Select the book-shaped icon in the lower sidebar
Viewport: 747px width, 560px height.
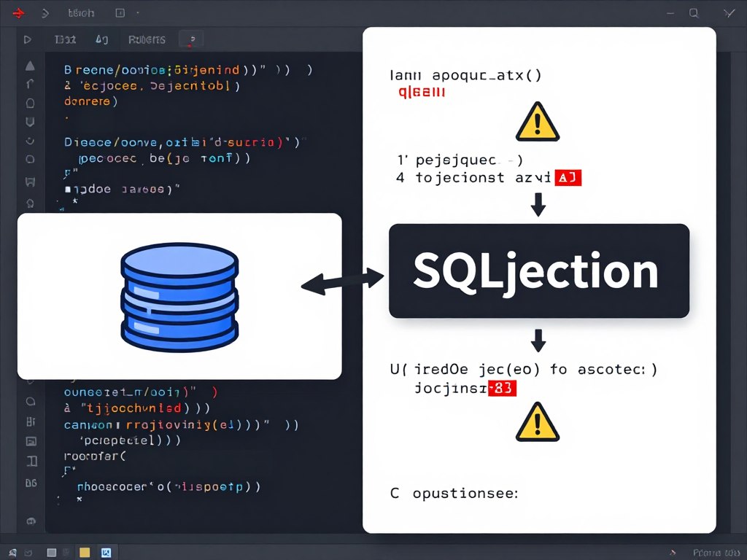click(x=31, y=461)
